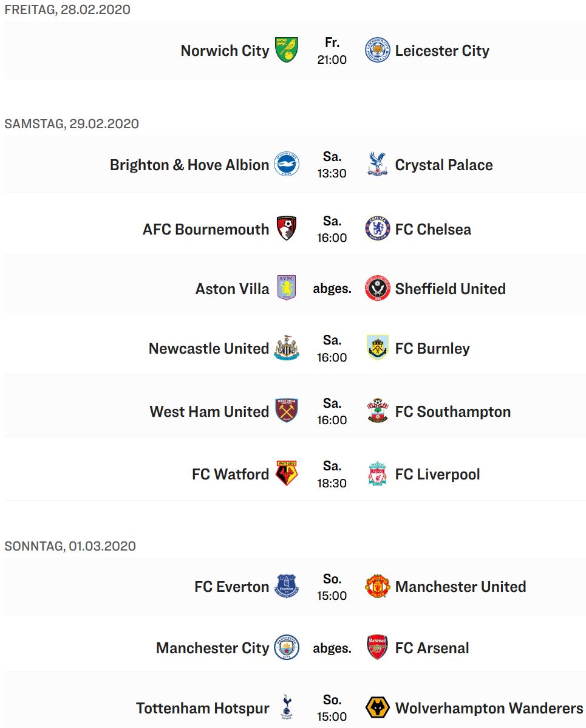The image size is (586, 728).
Task: Click the FC Chelsea lion crest
Action: coord(377,228)
